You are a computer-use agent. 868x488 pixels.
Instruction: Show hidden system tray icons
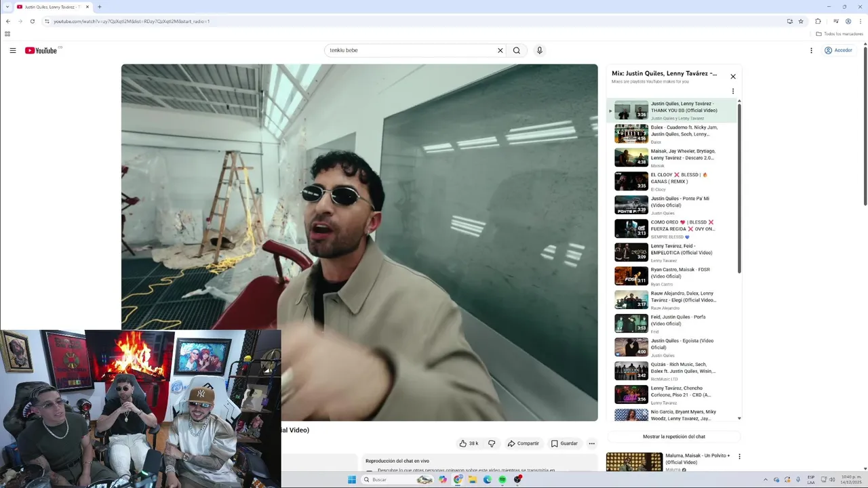point(766,480)
